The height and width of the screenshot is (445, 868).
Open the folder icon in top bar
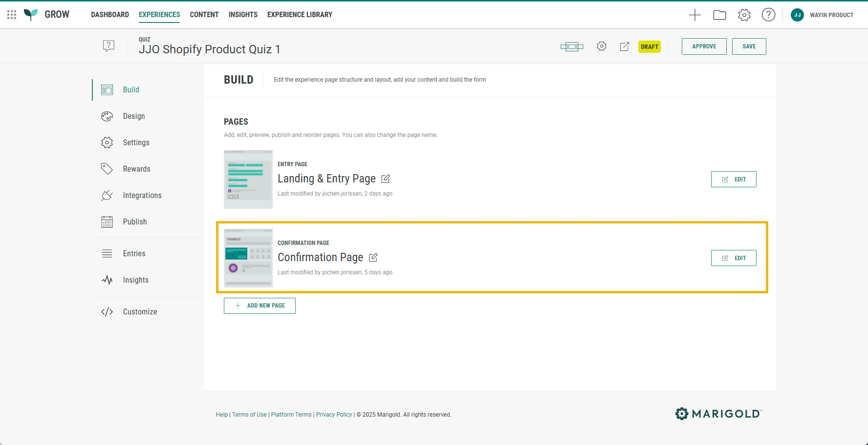click(719, 15)
